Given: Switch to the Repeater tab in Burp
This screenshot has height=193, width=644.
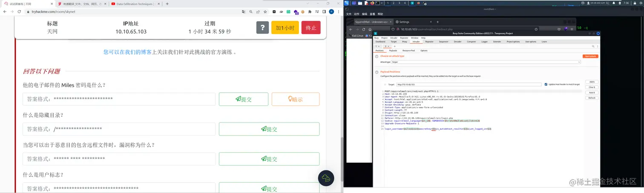Looking at the screenshot, I should pos(429,42).
